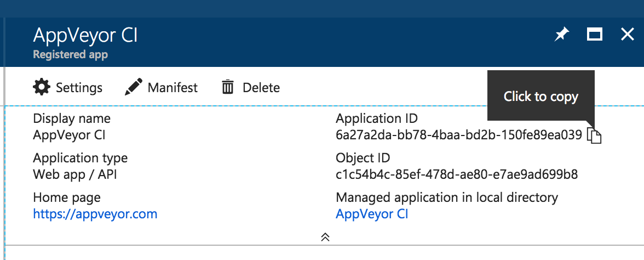Viewport: 644px width, 260px height.
Task: Click the Application type label
Action: click(x=81, y=158)
